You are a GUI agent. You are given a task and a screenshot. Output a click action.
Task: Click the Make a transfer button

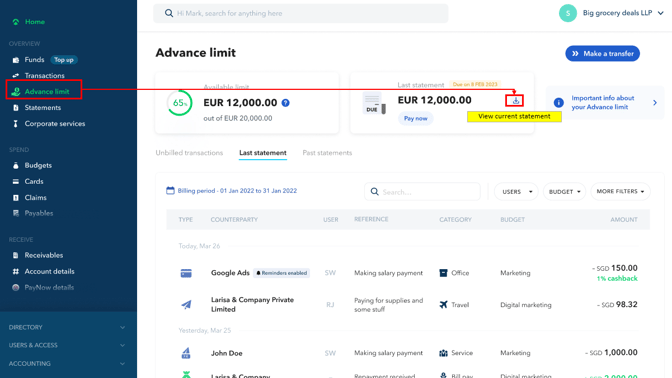tap(602, 54)
